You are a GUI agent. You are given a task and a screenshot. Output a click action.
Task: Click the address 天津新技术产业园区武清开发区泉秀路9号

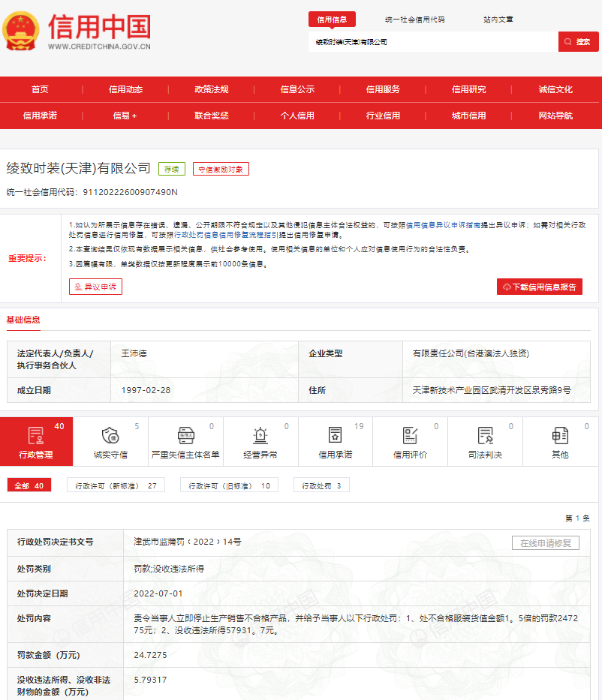(x=492, y=389)
